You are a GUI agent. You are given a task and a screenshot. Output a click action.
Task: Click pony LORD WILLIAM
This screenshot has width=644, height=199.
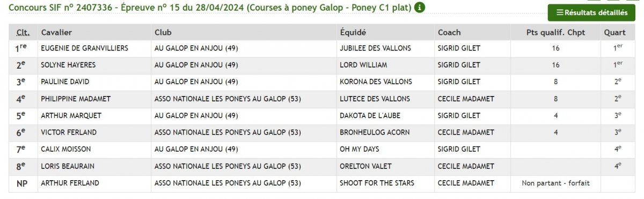point(363,65)
